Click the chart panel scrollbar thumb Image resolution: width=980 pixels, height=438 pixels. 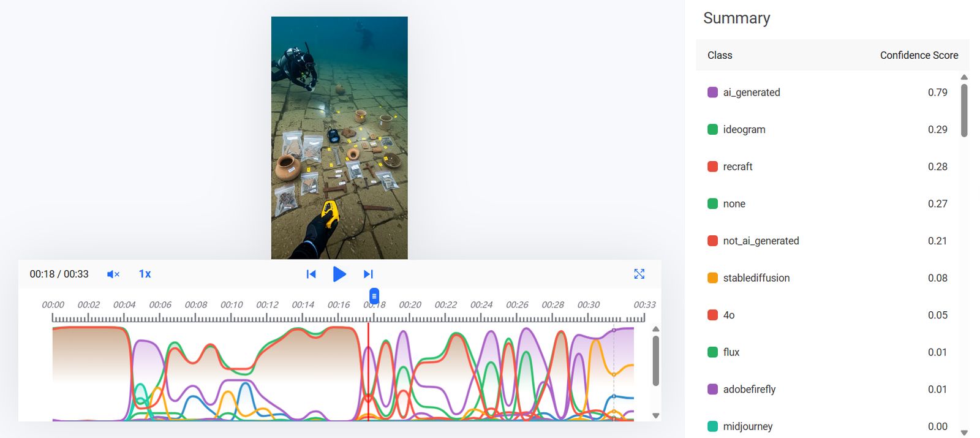655,361
